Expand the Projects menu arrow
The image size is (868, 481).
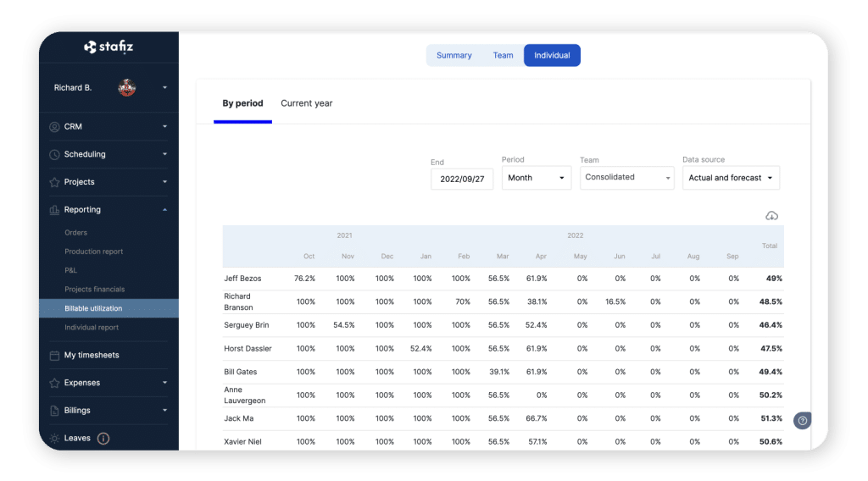164,182
